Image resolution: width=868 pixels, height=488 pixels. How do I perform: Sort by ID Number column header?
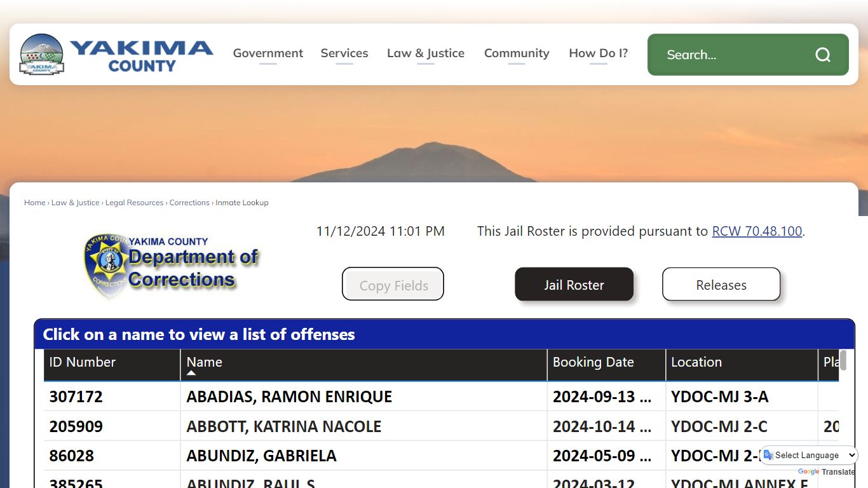(112, 365)
